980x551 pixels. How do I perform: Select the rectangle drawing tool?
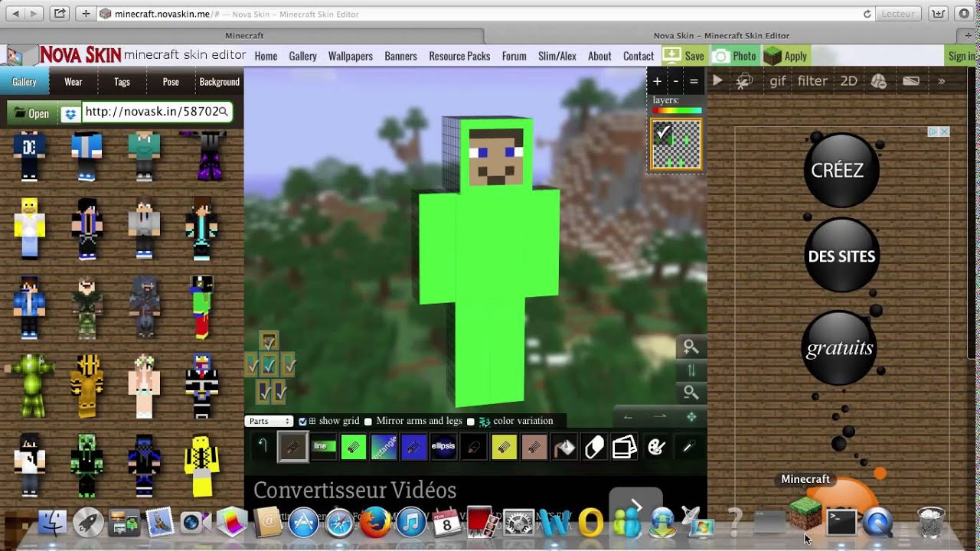(384, 447)
